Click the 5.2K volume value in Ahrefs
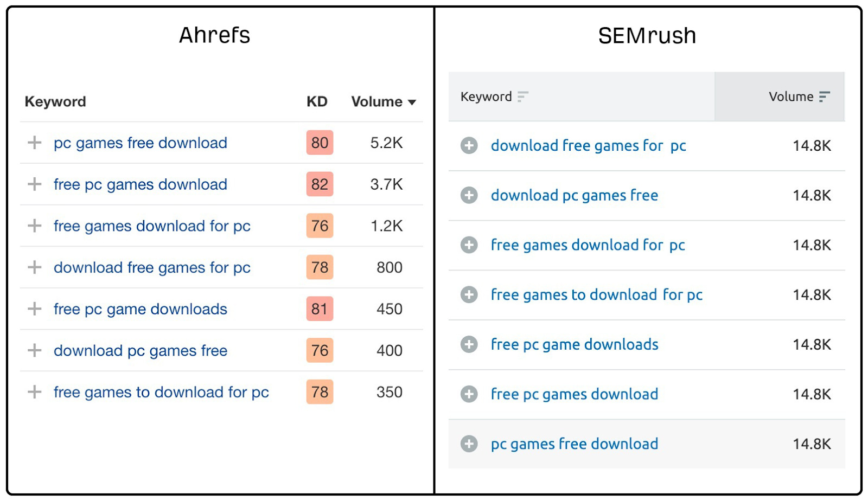Viewport: 868px width, 501px height. click(386, 143)
